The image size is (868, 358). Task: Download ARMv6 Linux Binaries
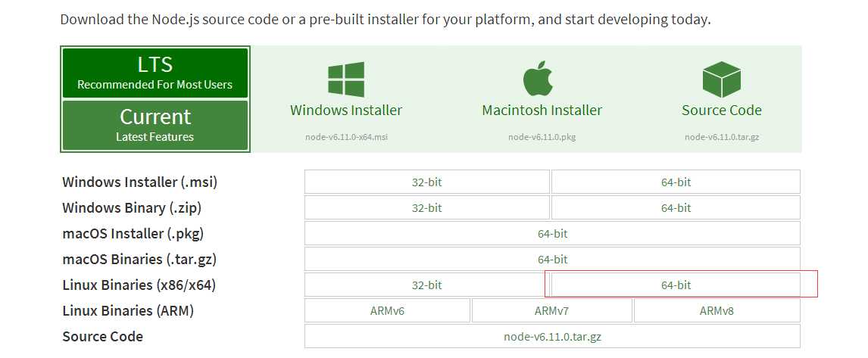pyautogui.click(x=388, y=311)
